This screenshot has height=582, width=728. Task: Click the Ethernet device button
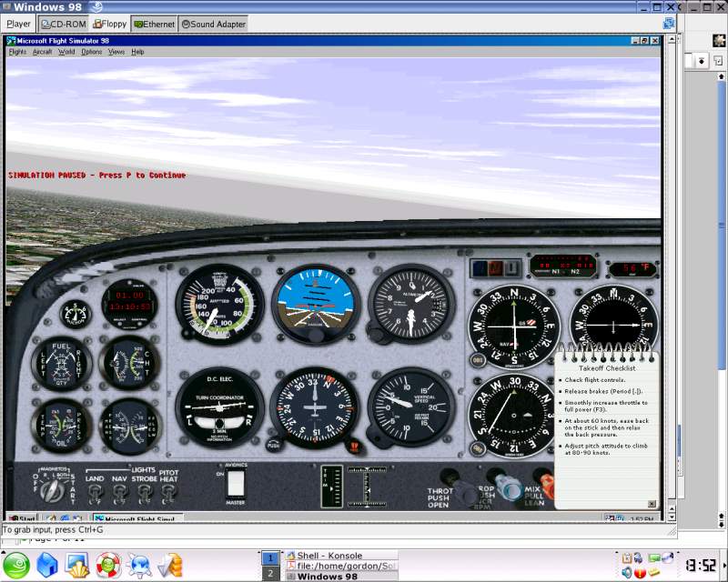[154, 24]
